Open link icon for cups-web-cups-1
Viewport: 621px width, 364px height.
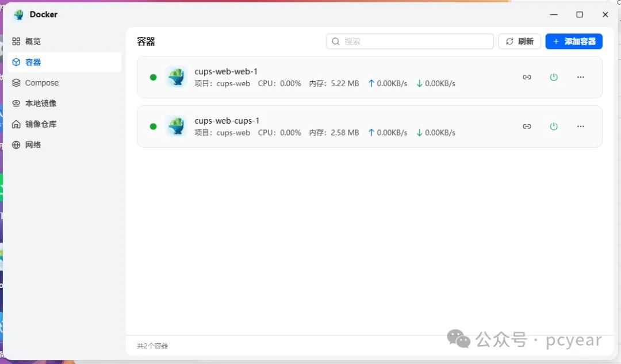(527, 127)
